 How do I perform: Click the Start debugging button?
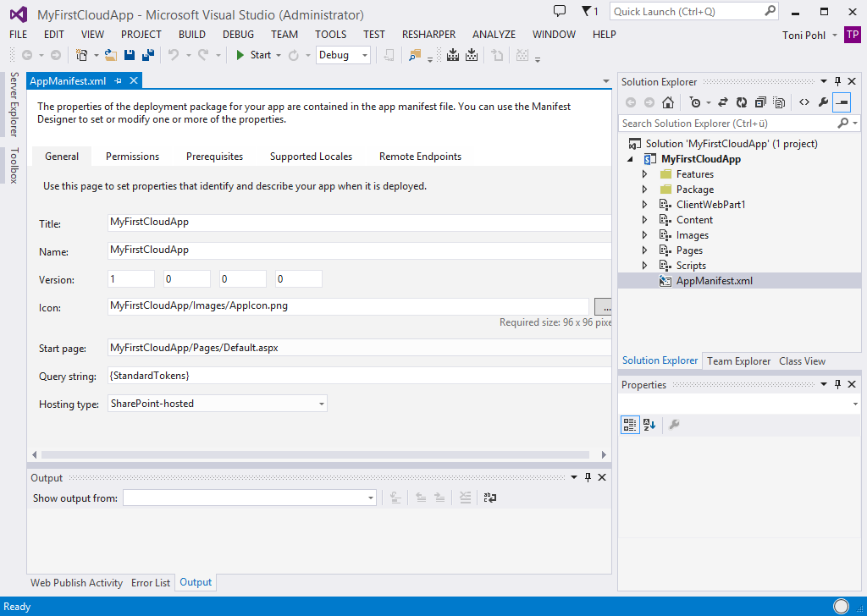(x=253, y=55)
